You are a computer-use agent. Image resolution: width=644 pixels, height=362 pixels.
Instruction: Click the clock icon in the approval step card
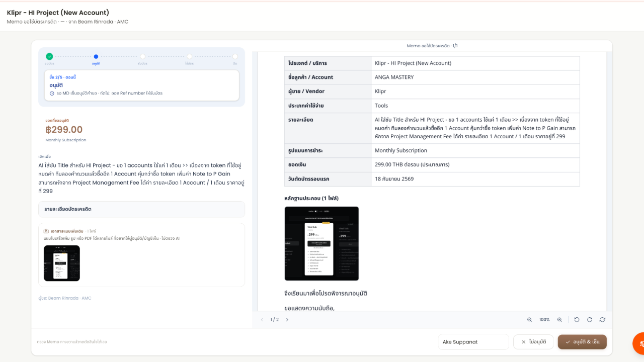[52, 93]
